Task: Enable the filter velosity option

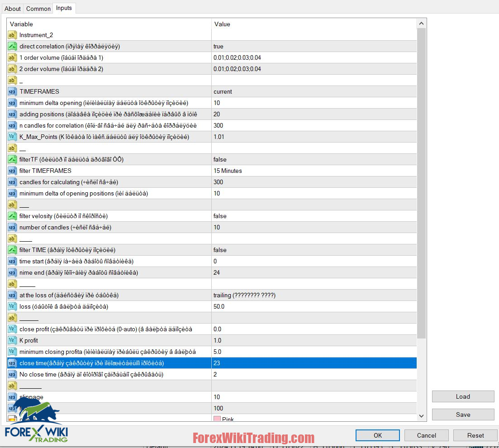Action: pyautogui.click(x=271, y=216)
